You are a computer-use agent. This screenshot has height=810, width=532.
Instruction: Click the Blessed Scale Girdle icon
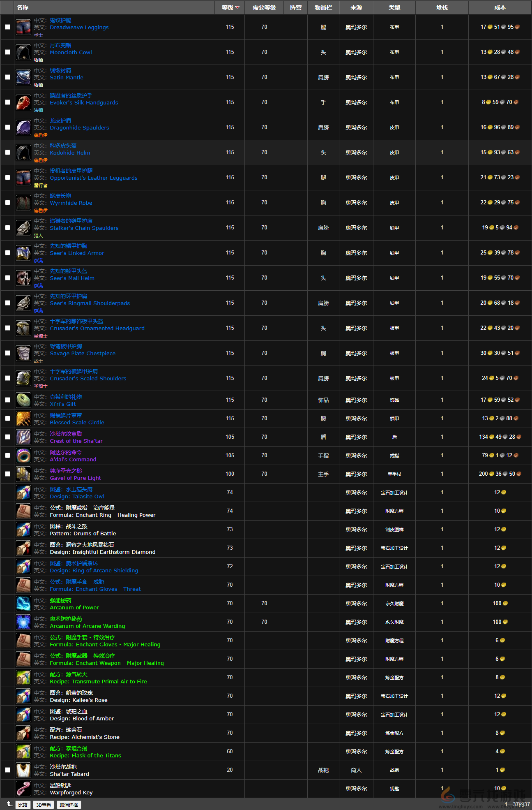[x=23, y=419]
